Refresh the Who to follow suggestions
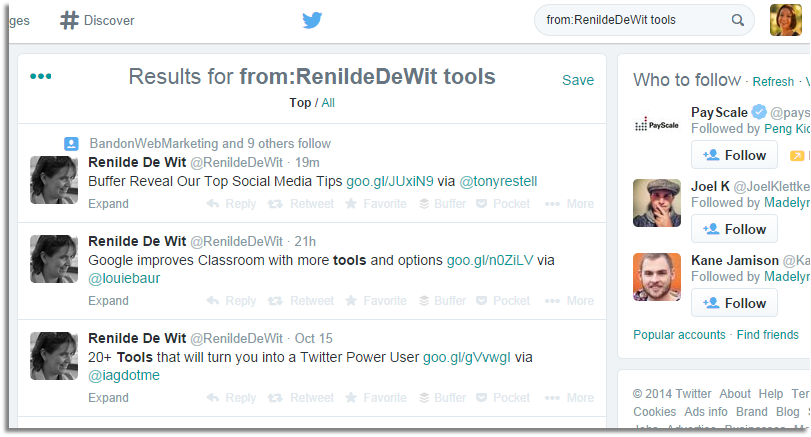811x437 pixels. click(x=773, y=82)
